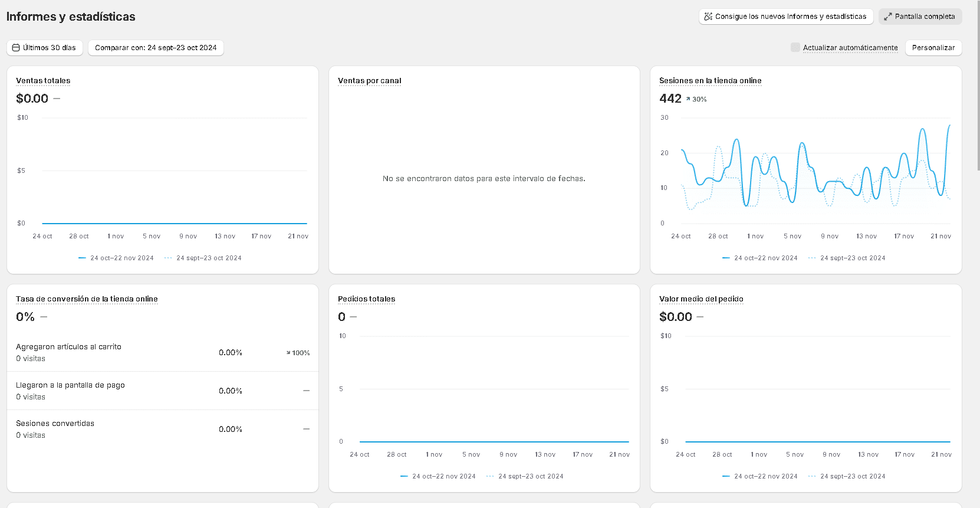Click the dotted legend marker in the Pedidos totales chart
Viewport: 980px width, 508px height.
click(490, 476)
